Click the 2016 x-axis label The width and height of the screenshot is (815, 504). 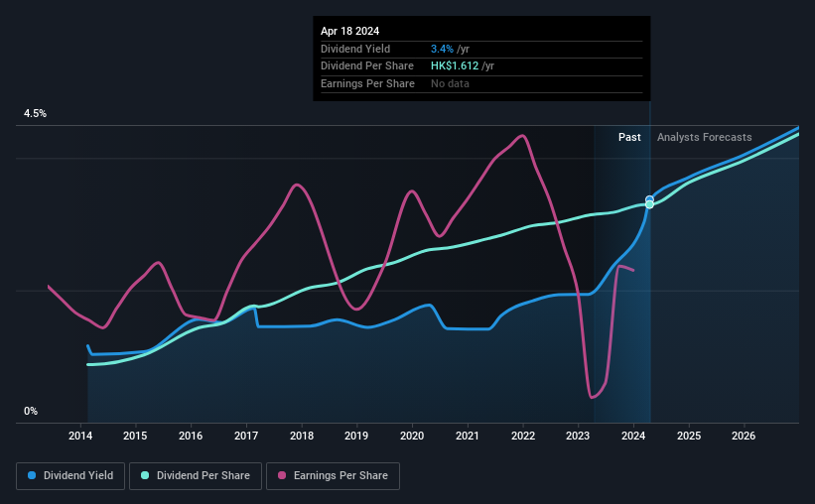[191, 436]
